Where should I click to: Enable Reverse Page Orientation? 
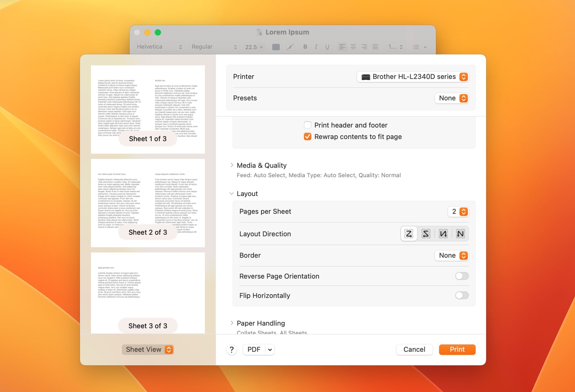pos(462,276)
